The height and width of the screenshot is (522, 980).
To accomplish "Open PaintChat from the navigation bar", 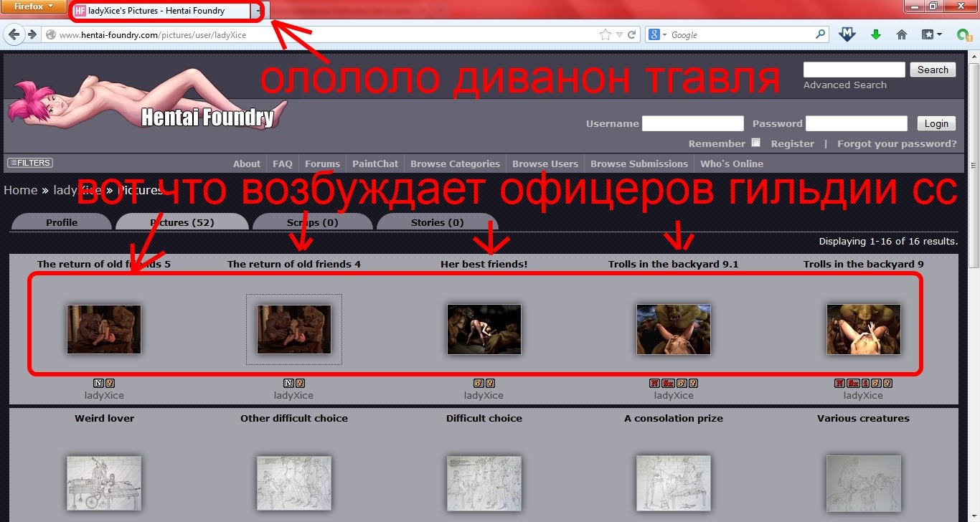I will tap(375, 163).
